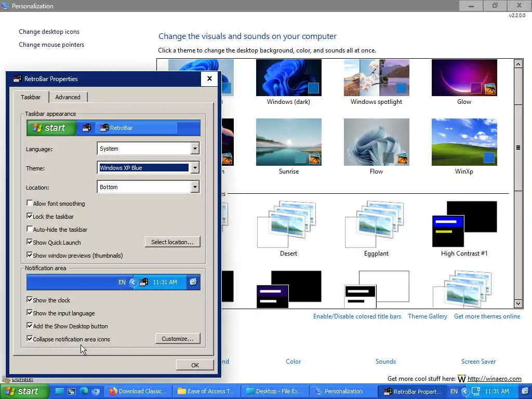
Task: Click the Select location... button
Action: point(172,242)
